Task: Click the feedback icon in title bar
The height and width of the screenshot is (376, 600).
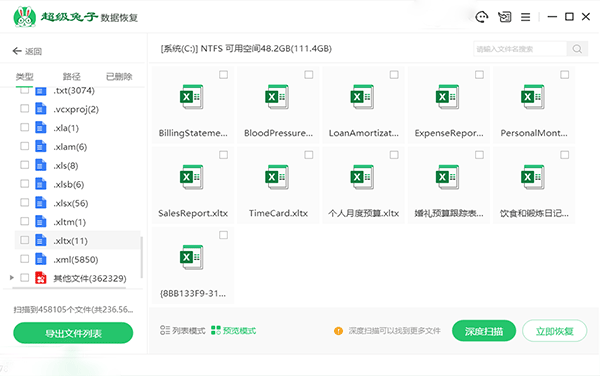Action: coord(504,17)
